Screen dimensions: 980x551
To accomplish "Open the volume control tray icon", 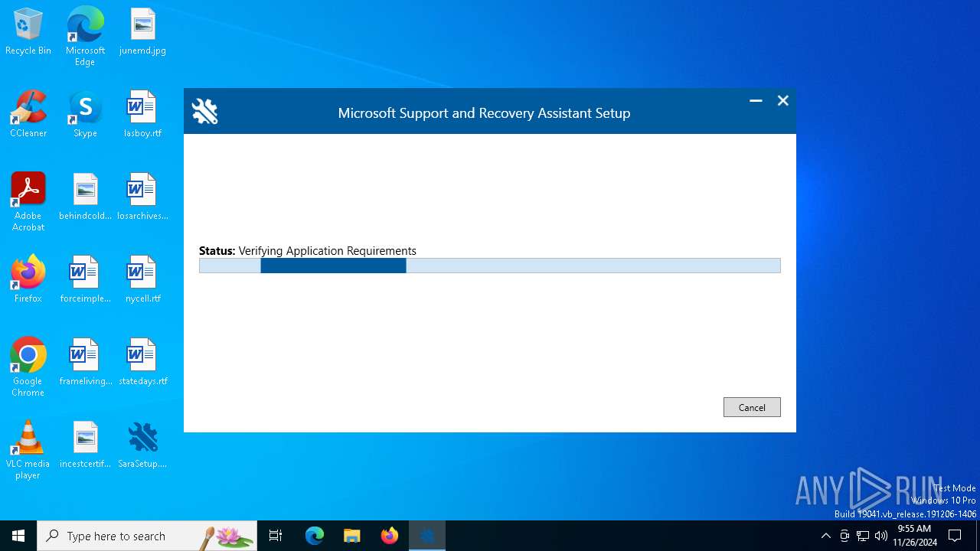I will [881, 536].
